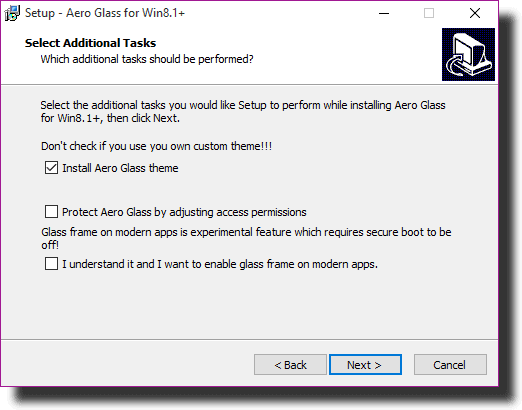Click the "Glass frame on modern apps" notice text

246,238
